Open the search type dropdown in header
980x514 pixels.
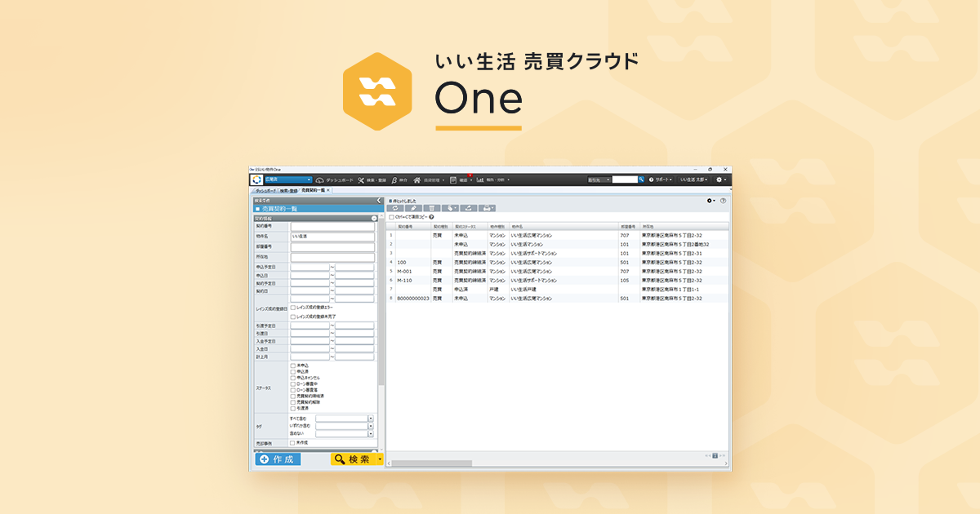pyautogui.click(x=599, y=179)
